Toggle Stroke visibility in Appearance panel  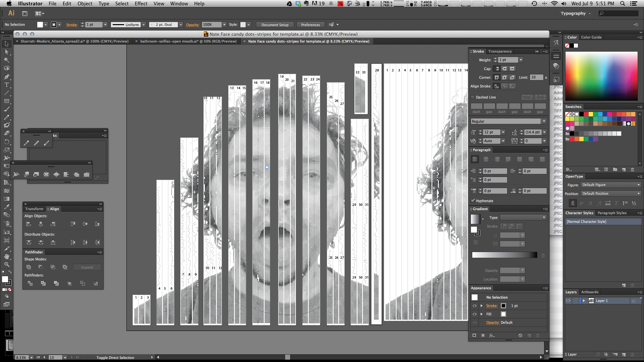pos(475,305)
